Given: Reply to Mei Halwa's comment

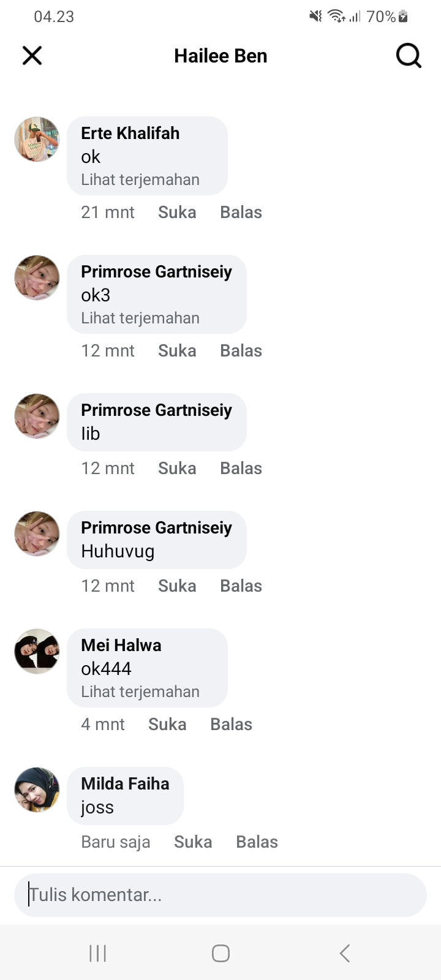Looking at the screenshot, I should 231,725.
